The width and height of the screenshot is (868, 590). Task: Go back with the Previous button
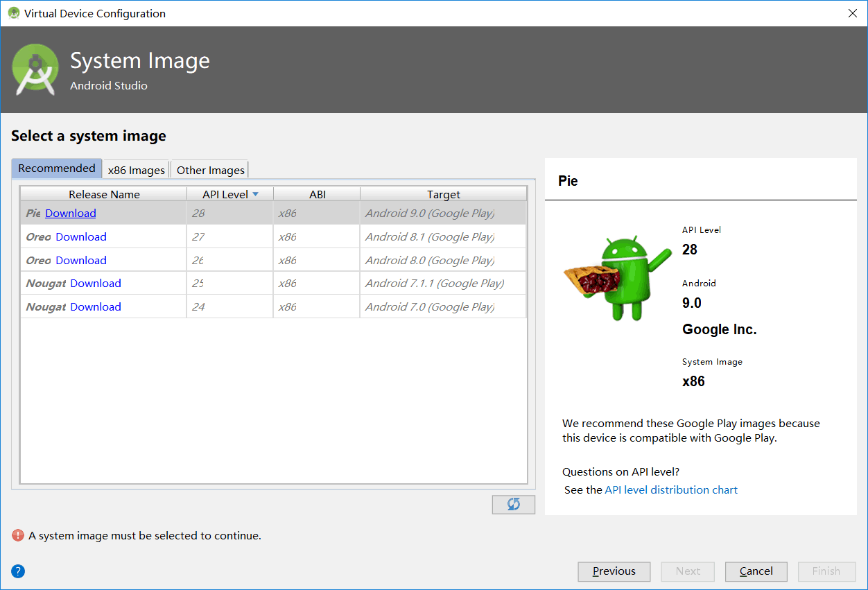614,571
